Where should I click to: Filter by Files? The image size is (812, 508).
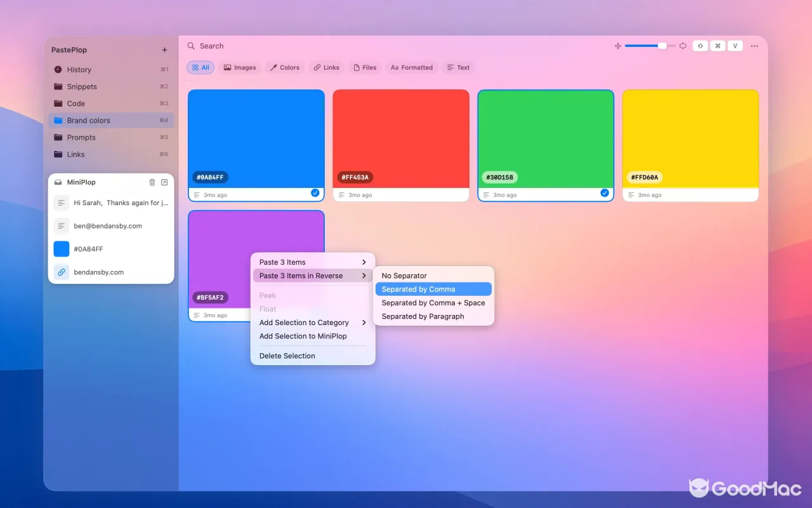point(365,67)
